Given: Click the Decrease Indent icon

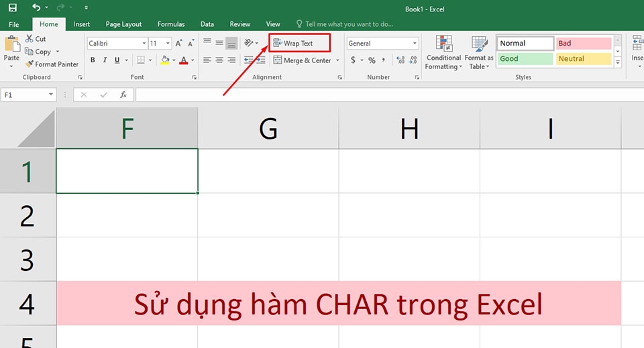Looking at the screenshot, I should click(248, 60).
